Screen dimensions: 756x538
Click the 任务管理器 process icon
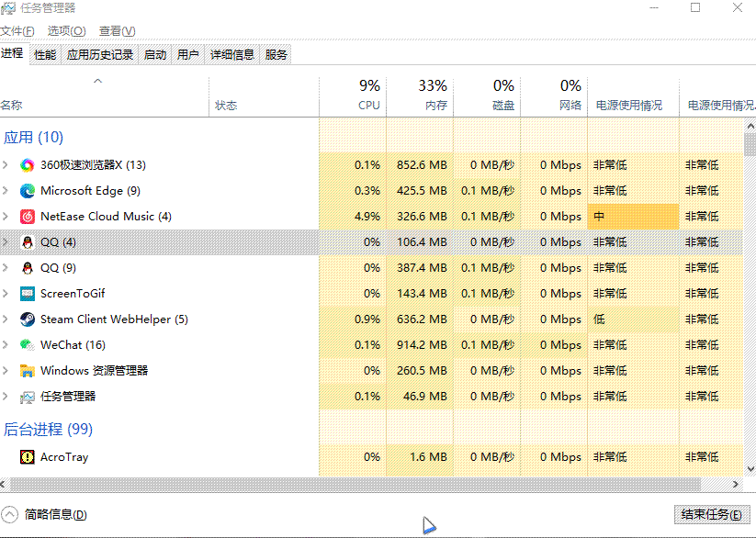coord(28,396)
